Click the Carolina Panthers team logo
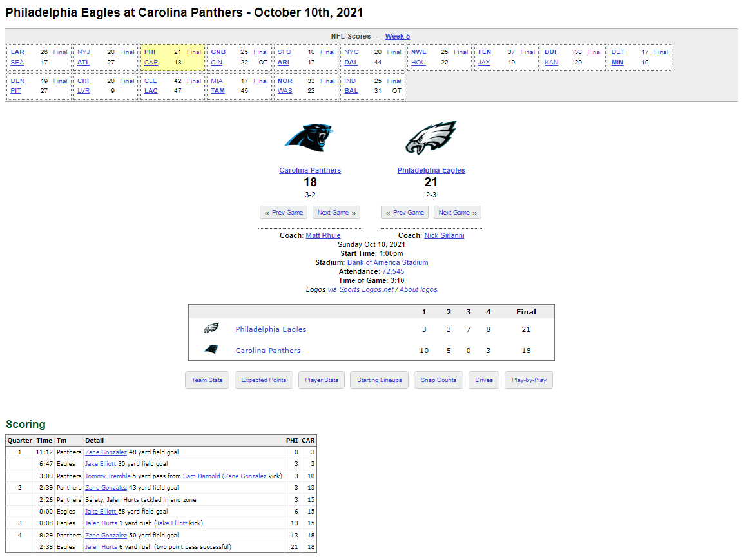The height and width of the screenshot is (560, 745). pos(310,138)
